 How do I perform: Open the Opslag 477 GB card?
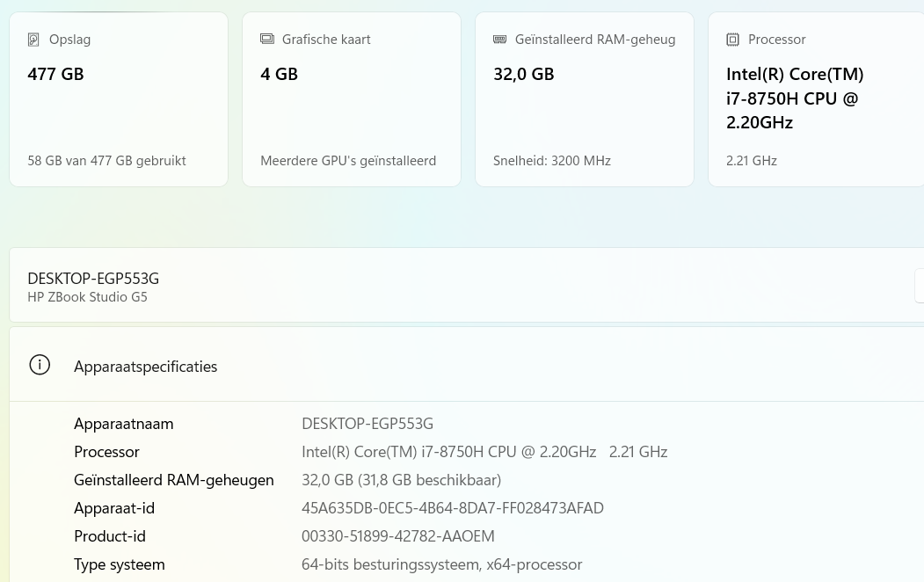[119, 99]
